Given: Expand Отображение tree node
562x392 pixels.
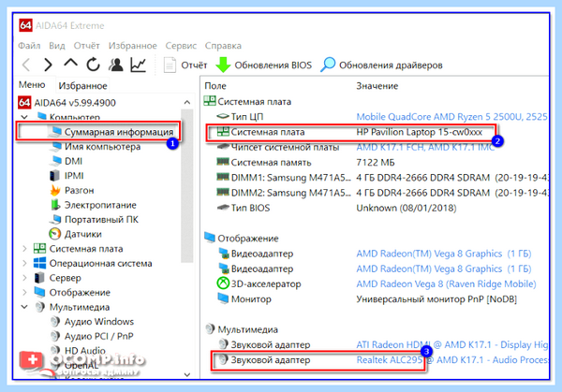Looking at the screenshot, I should [24, 293].
